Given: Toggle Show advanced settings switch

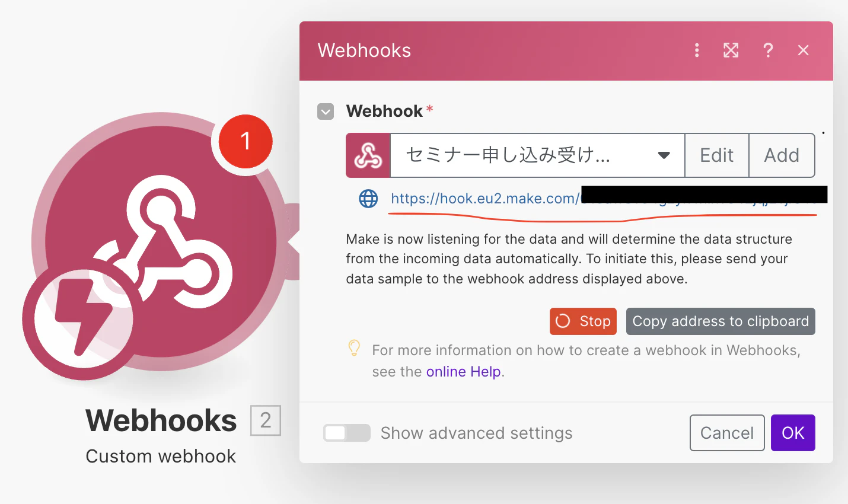Looking at the screenshot, I should [x=347, y=433].
